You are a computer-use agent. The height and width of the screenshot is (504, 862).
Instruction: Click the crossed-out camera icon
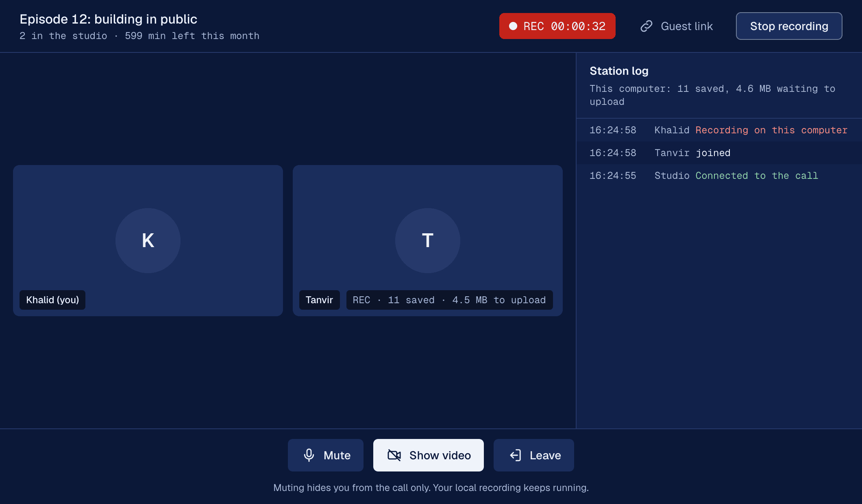click(x=394, y=455)
